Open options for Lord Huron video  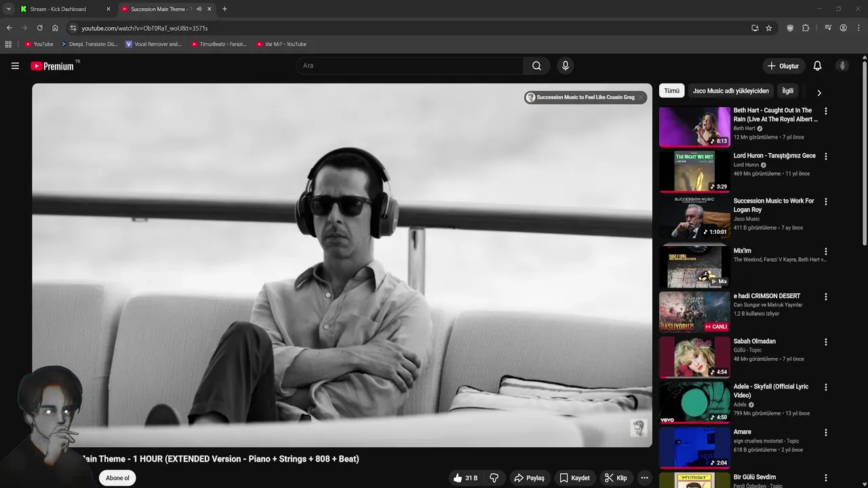tap(825, 157)
